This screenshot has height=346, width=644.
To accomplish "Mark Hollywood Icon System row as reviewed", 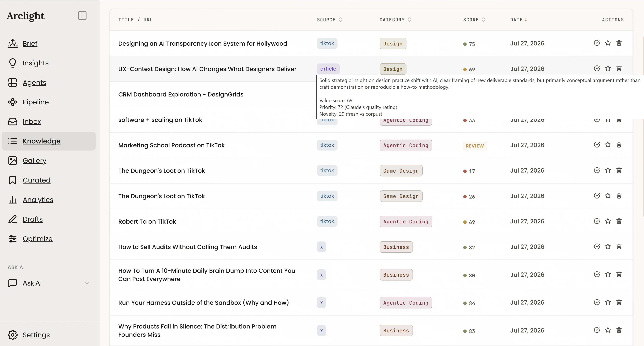I will (x=597, y=43).
